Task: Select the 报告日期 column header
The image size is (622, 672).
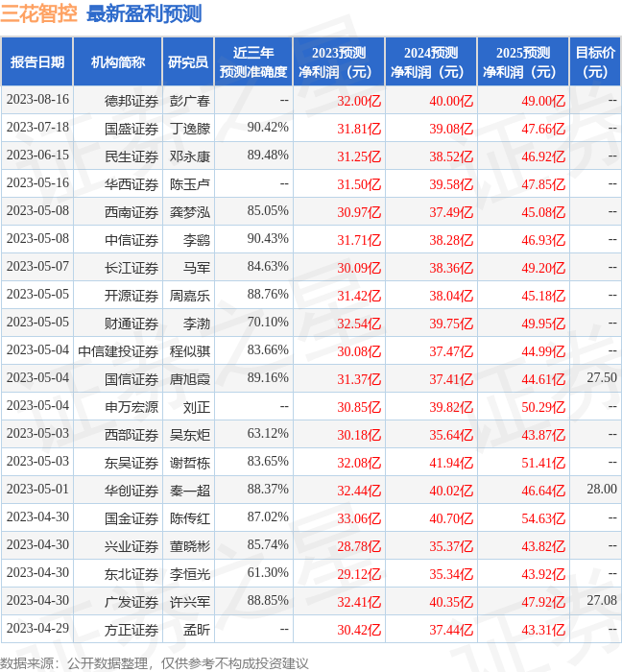Action: click(x=37, y=61)
